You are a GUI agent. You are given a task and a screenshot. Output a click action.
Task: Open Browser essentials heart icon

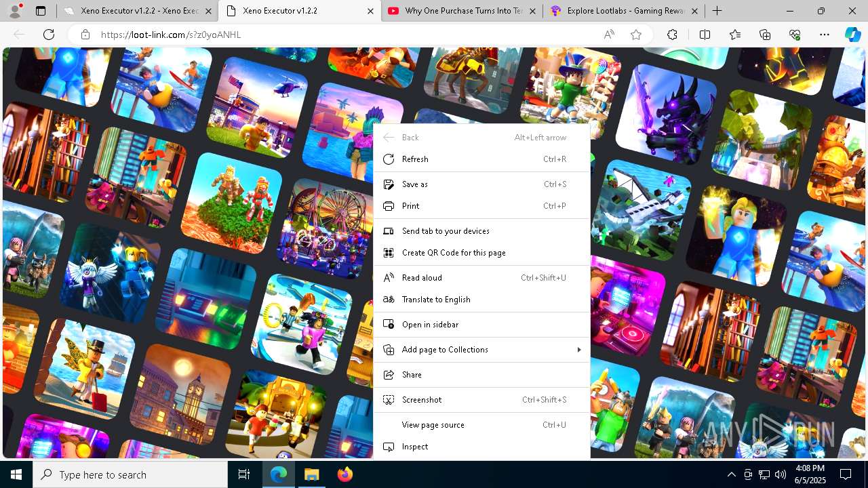795,35
